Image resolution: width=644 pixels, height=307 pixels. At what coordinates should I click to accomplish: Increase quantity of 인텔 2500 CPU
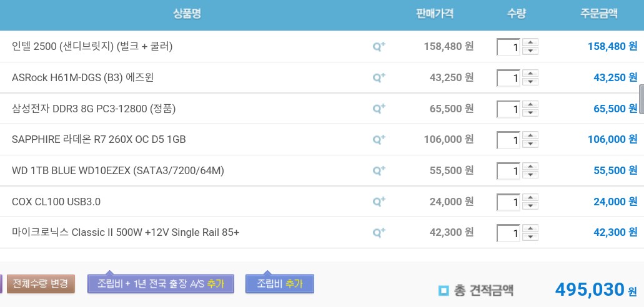pos(530,42)
